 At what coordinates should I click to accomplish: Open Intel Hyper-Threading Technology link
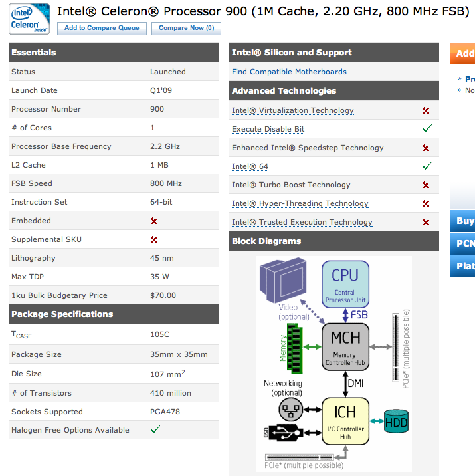tap(300, 203)
